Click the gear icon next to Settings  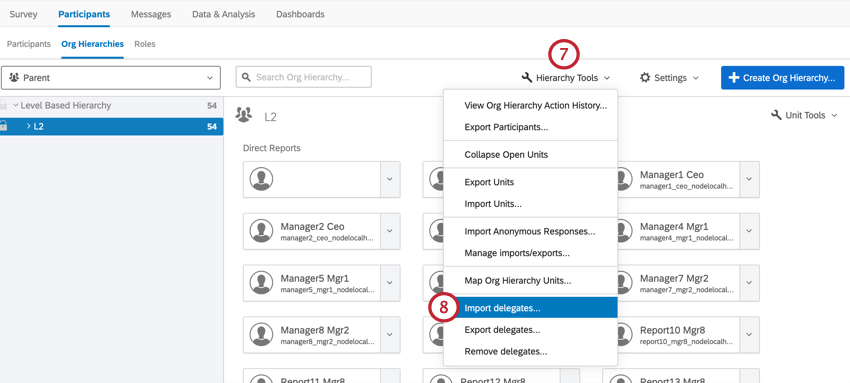[x=645, y=77]
